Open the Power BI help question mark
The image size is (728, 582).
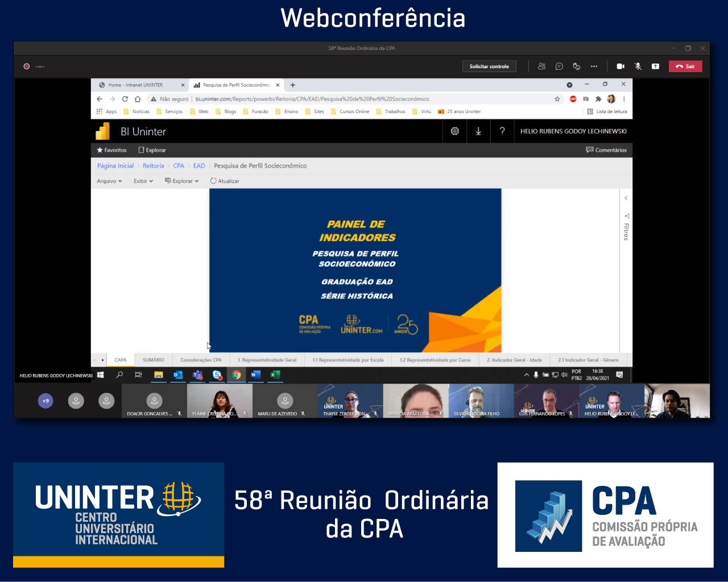point(502,131)
